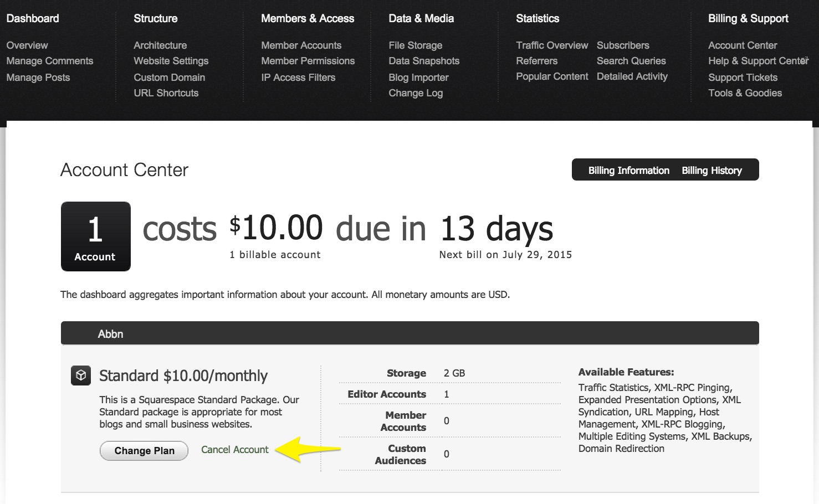Launch the Blog Importer
Viewport: 819px width, 504px height.
(x=418, y=78)
